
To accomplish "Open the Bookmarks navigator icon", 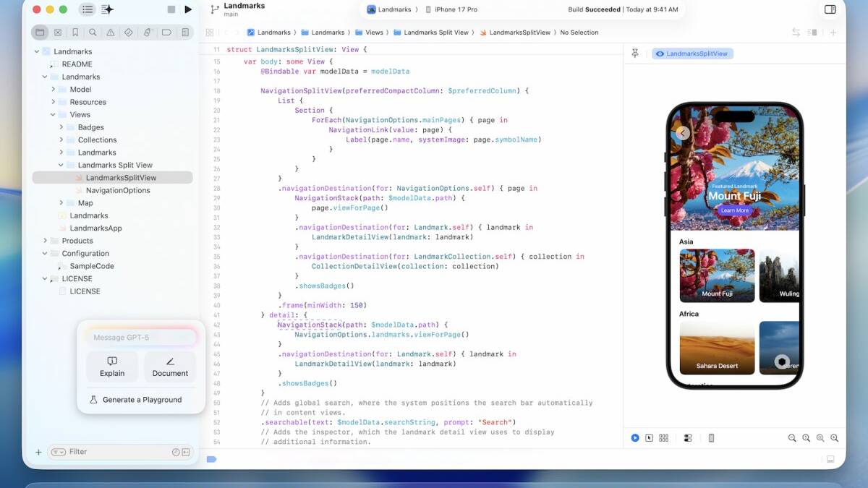I will pos(75,33).
